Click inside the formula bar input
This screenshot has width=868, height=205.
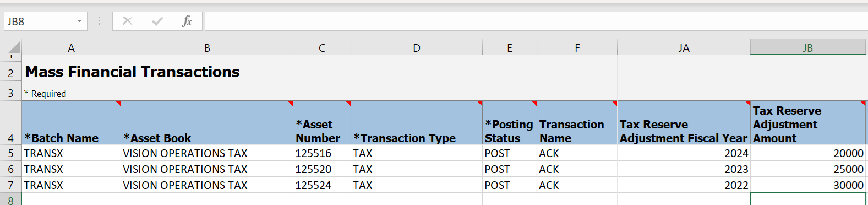[536, 21]
